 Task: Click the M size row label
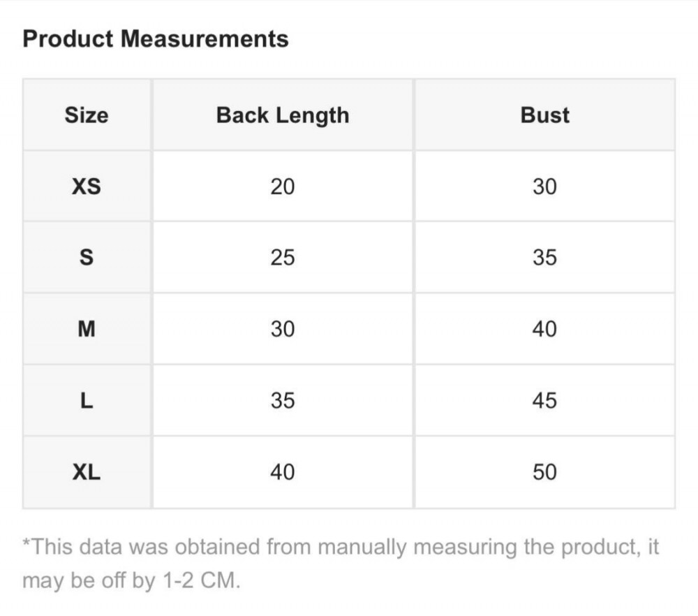tap(87, 329)
